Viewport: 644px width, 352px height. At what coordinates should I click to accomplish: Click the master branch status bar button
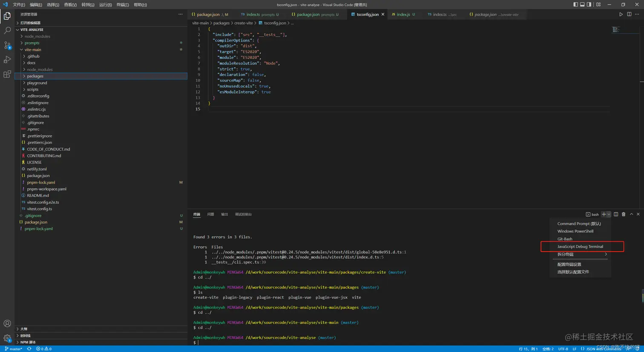[14, 349]
